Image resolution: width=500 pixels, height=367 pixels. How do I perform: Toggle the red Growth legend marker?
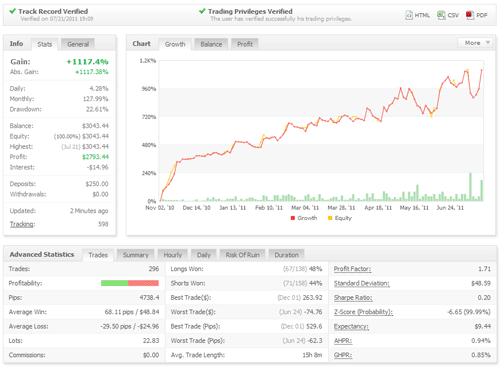coord(293,218)
